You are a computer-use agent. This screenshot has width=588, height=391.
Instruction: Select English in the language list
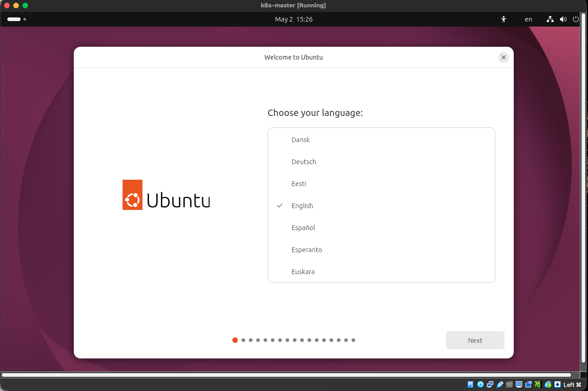click(x=381, y=206)
